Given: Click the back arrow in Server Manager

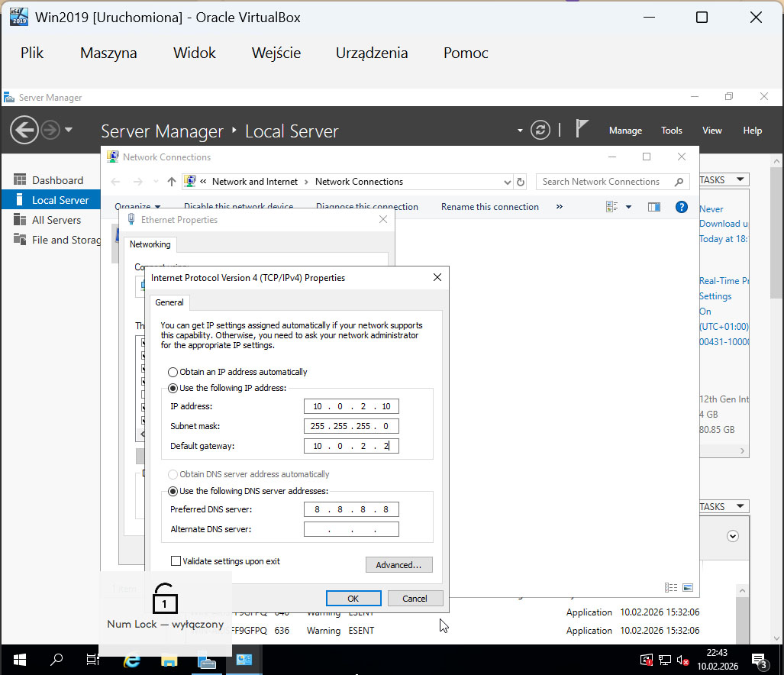Looking at the screenshot, I should [x=24, y=130].
